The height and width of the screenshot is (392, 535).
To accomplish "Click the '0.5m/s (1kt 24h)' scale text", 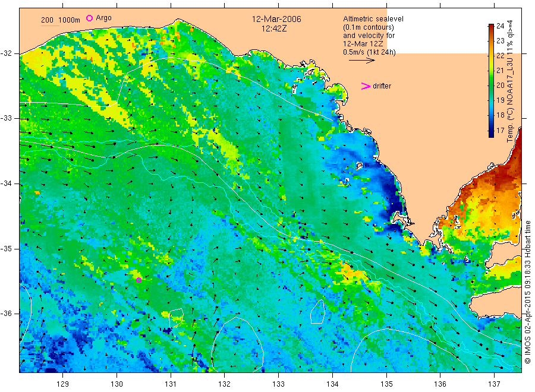I will [x=369, y=52].
